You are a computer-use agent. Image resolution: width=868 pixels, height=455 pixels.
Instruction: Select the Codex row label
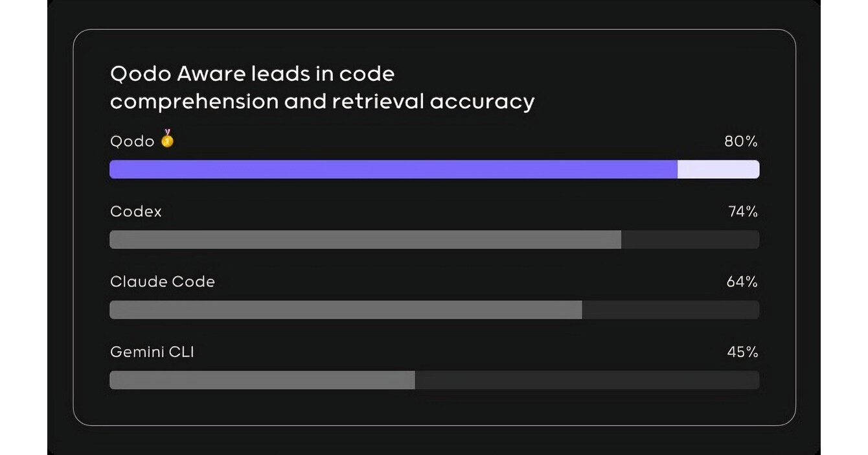click(x=136, y=211)
